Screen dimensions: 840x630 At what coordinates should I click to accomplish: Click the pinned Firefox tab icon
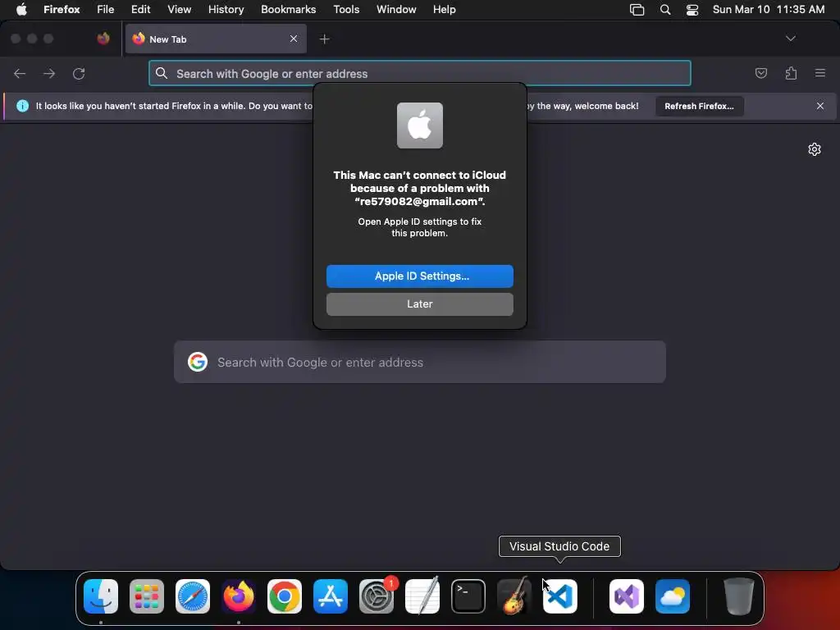pos(103,39)
